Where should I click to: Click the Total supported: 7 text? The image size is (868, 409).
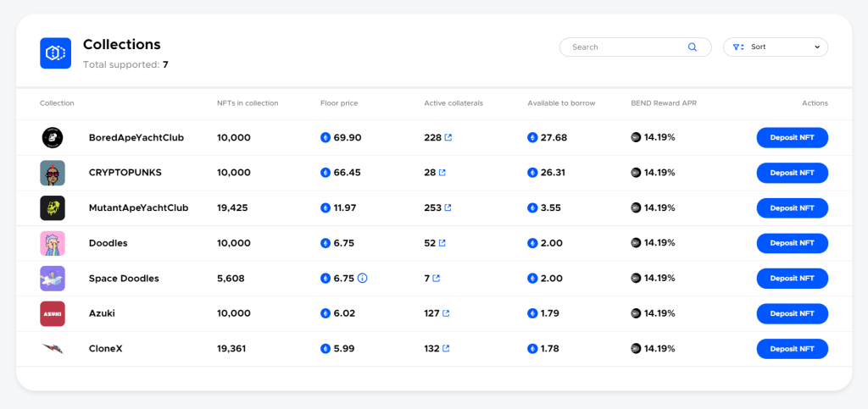(x=125, y=64)
